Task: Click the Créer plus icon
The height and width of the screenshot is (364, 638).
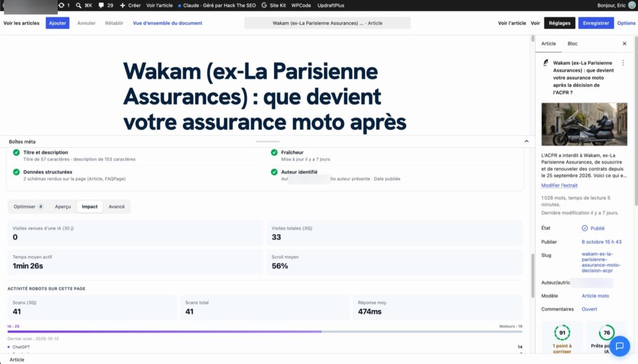Action: pos(123,5)
